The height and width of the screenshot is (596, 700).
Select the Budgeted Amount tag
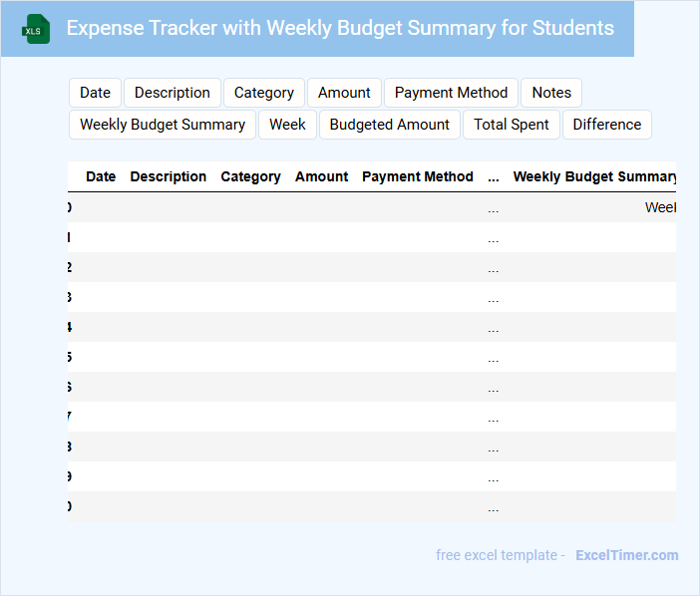pyautogui.click(x=389, y=125)
